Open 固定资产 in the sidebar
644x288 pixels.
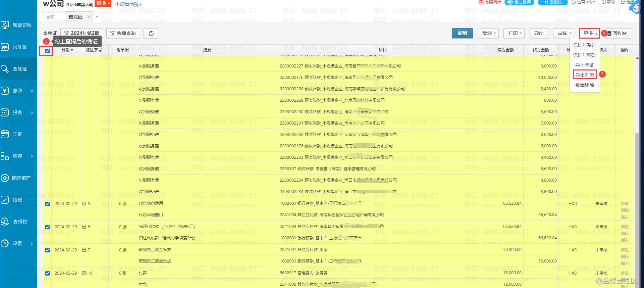tap(16, 178)
